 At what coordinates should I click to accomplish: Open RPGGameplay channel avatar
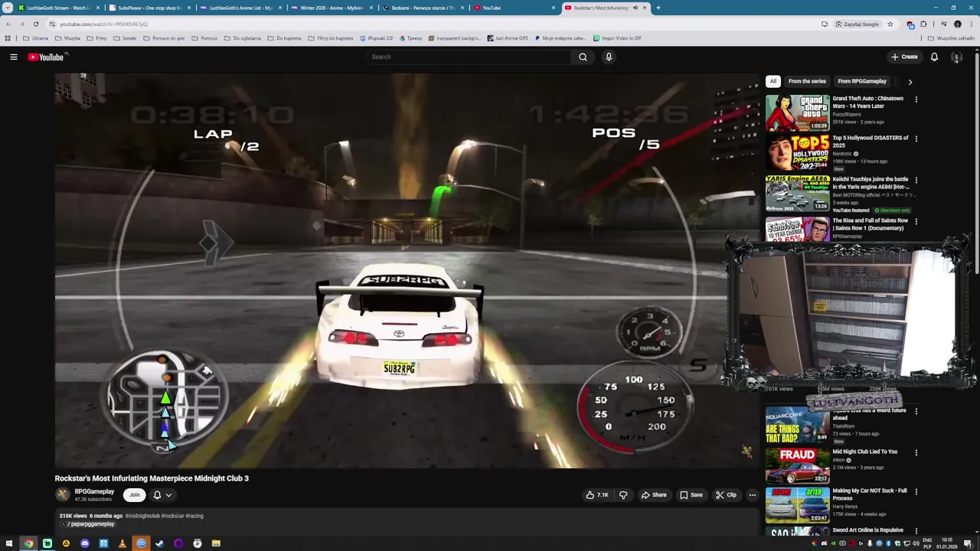(63, 495)
